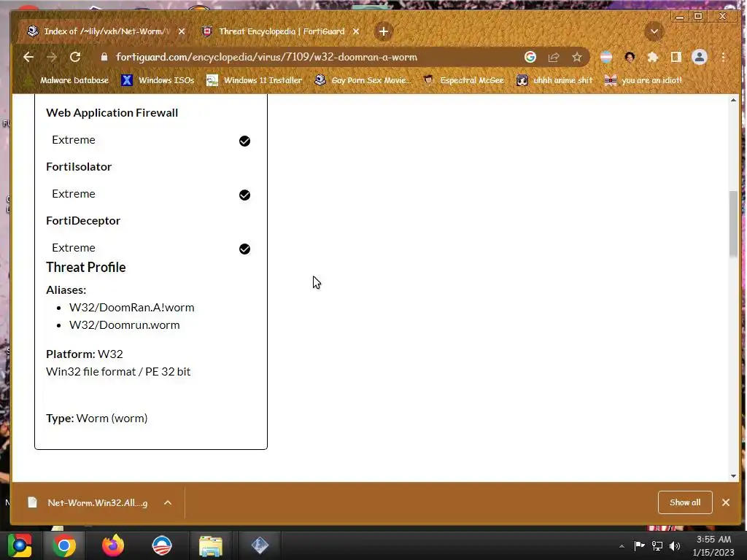The image size is (747, 560).
Task: Open Windows 11 Installer bookmark
Action: [254, 80]
